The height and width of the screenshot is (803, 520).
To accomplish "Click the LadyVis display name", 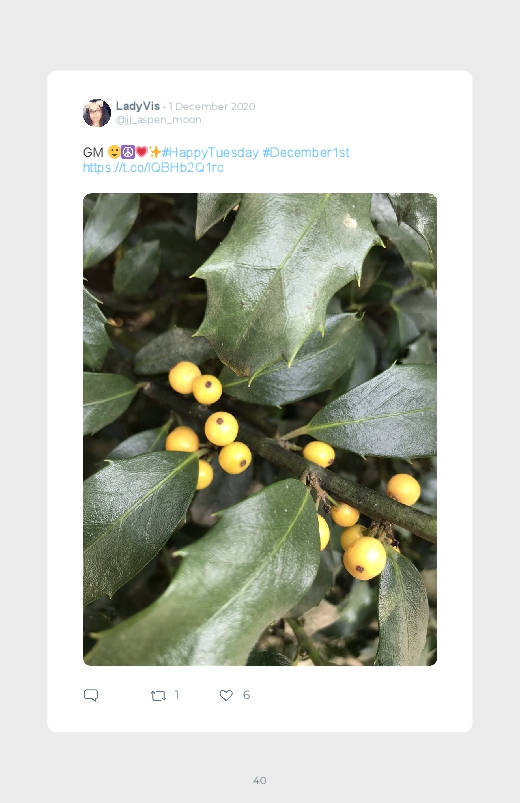I will [138, 106].
